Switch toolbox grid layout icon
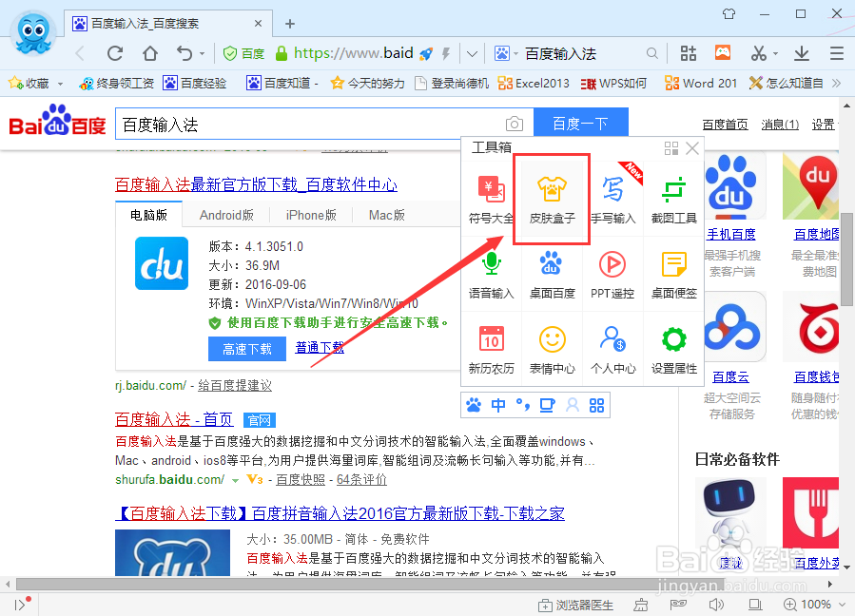 pos(671,147)
